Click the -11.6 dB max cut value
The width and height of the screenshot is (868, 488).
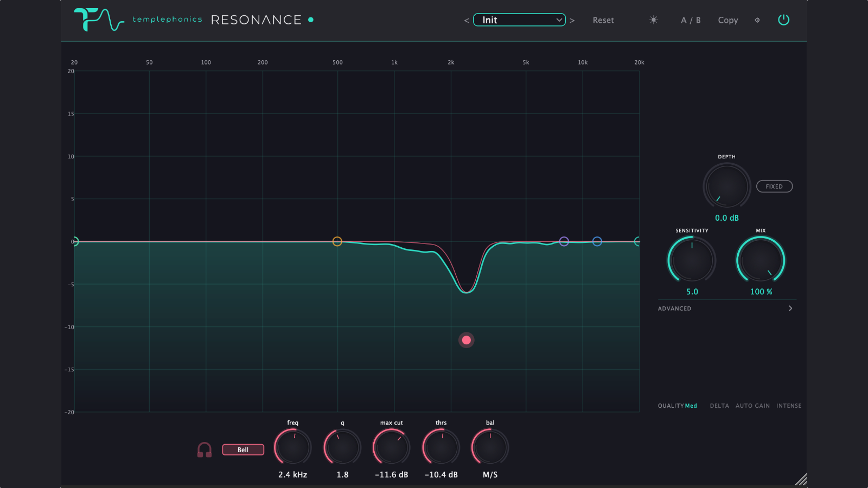392,474
